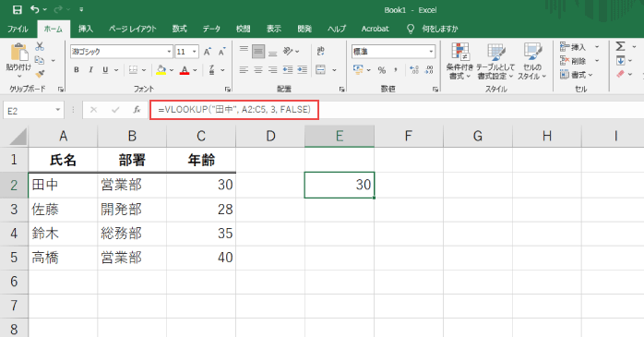
Task: Click Decrease Decimal icon
Action: coord(429,70)
